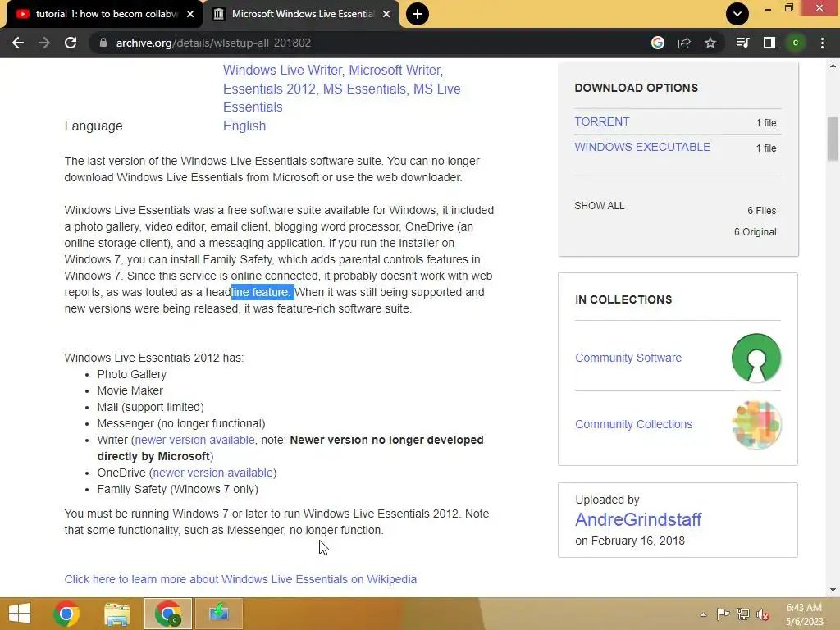This screenshot has width=840, height=630.
Task: Click SHOW ALL files
Action: [x=600, y=206]
